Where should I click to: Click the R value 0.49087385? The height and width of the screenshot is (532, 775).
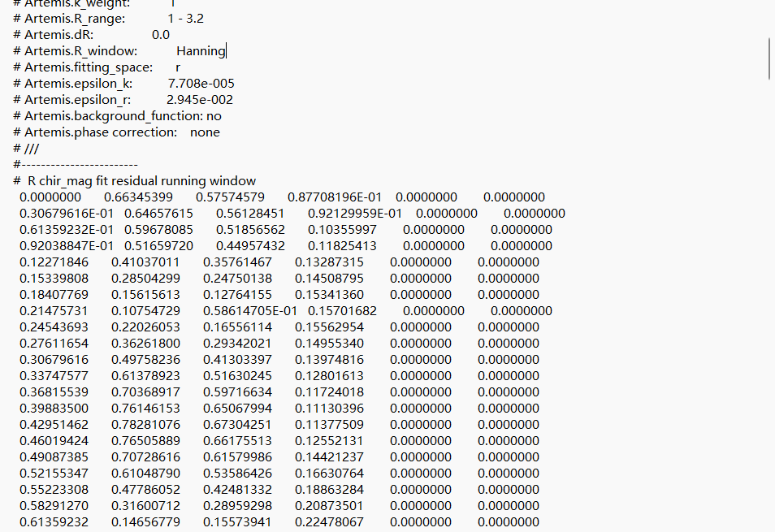coord(54,457)
